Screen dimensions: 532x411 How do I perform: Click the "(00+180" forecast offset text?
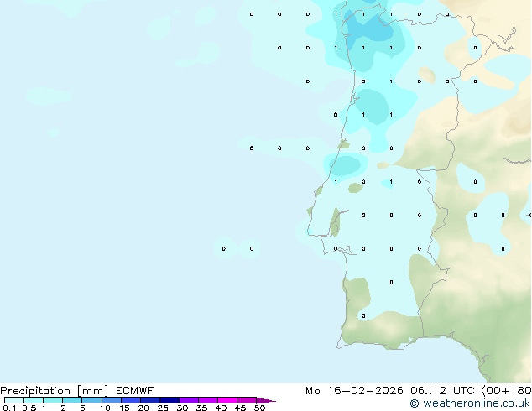pyautogui.click(x=506, y=391)
